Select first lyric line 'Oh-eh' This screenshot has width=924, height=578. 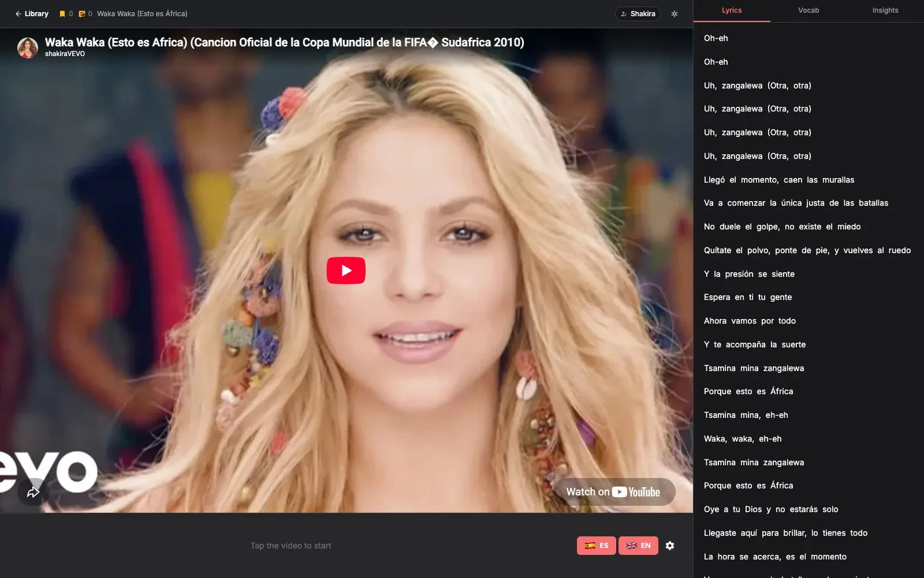[716, 38]
